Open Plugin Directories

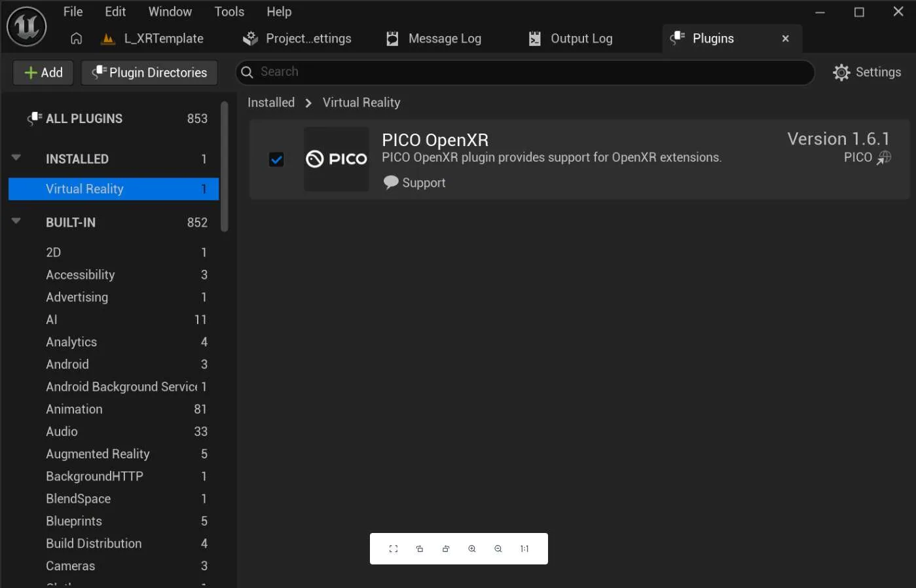(x=149, y=73)
